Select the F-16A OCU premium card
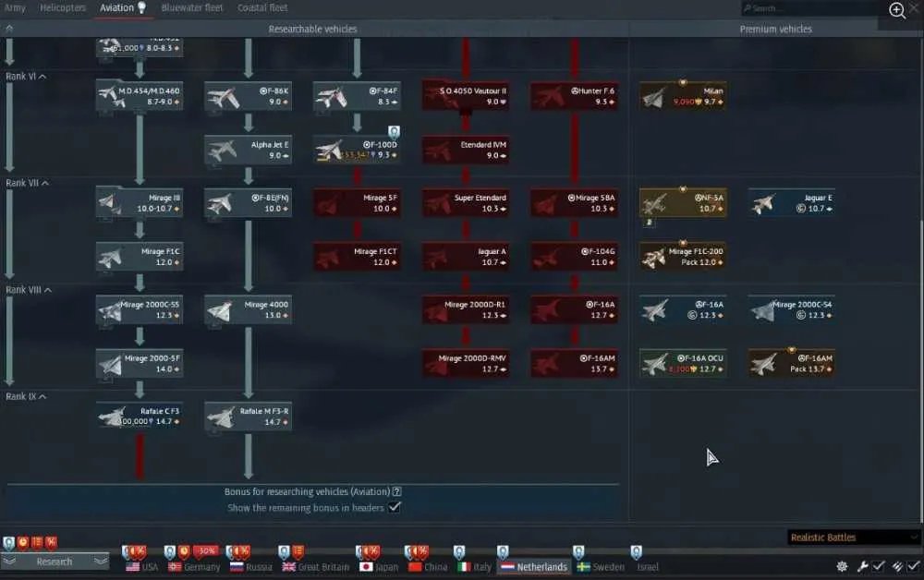The image size is (924, 580). 683,363
